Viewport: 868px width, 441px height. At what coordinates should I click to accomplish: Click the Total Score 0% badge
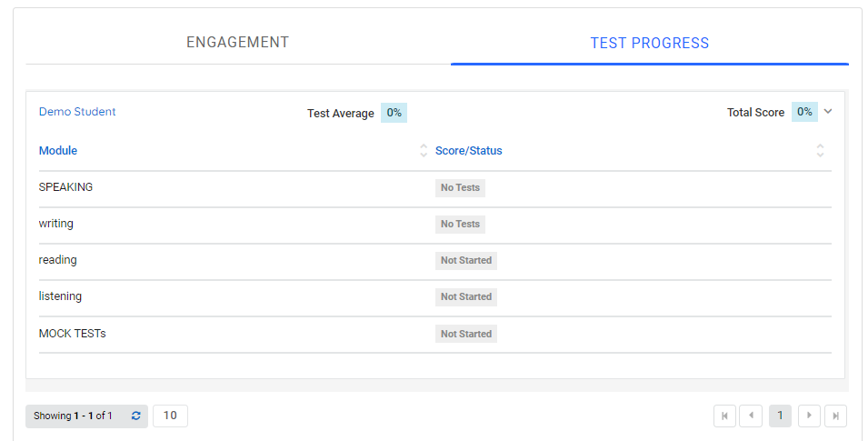coord(804,112)
